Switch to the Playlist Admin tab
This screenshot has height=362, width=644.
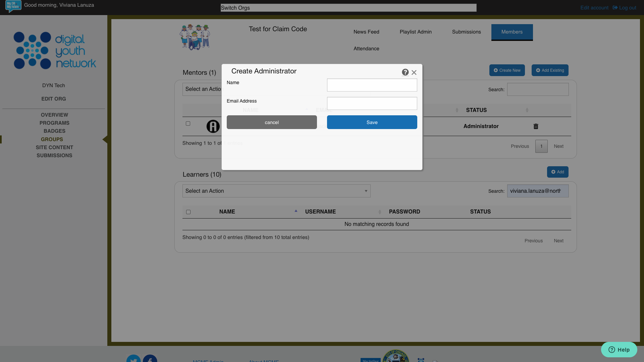pos(415,32)
